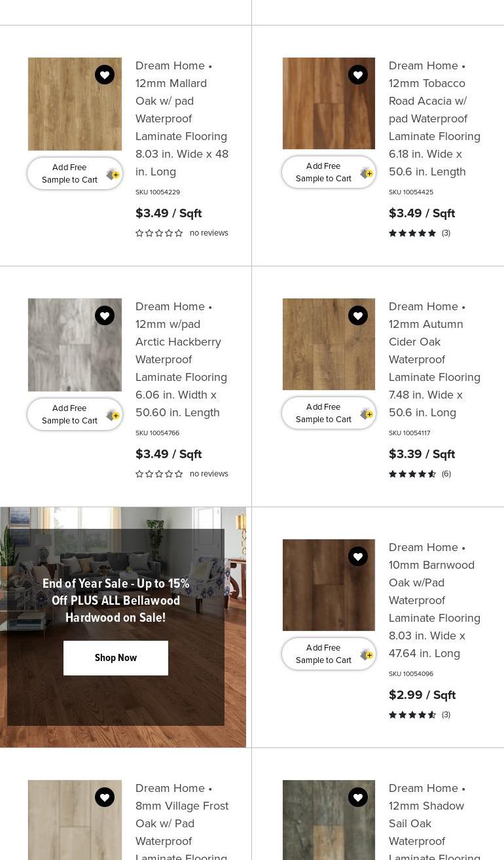Favorite the Mallard Oak flooring with heart icon
This screenshot has width=504, height=860.
(105, 75)
